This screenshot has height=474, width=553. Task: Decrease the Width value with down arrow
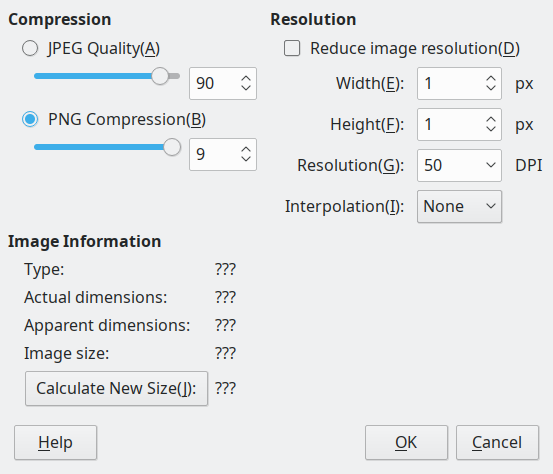pos(491,88)
